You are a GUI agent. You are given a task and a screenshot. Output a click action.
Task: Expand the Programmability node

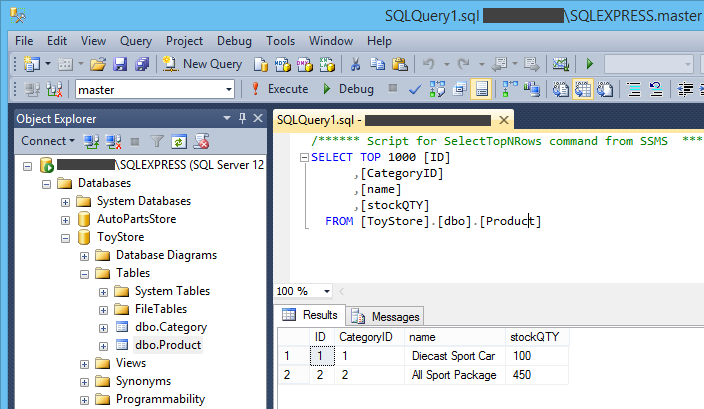[84, 400]
